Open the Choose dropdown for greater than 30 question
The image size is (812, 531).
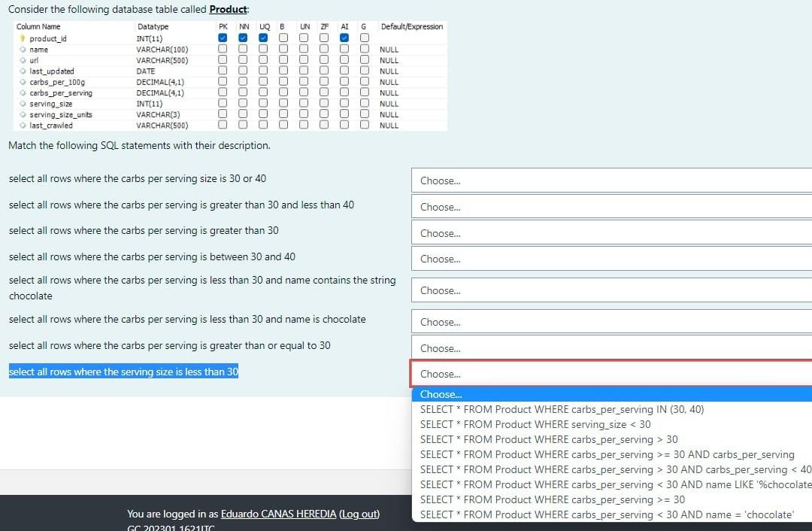[x=611, y=232]
